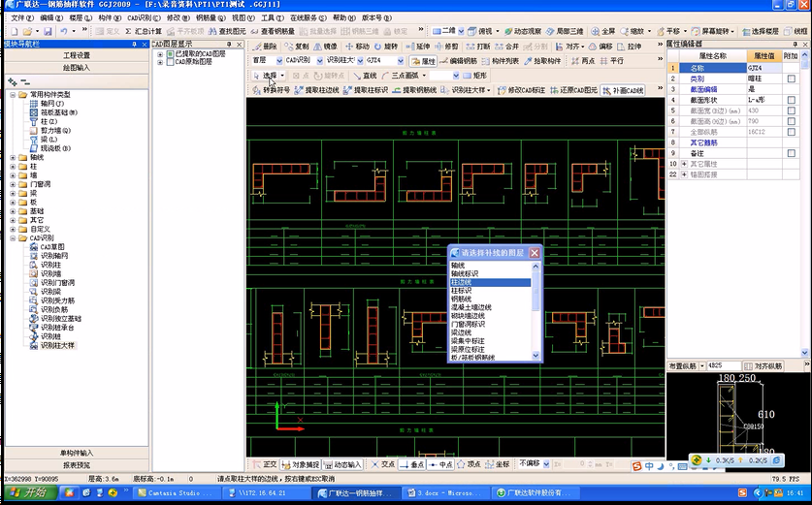Select the 直线 (line) drawing tool
The image size is (812, 505).
tap(365, 76)
